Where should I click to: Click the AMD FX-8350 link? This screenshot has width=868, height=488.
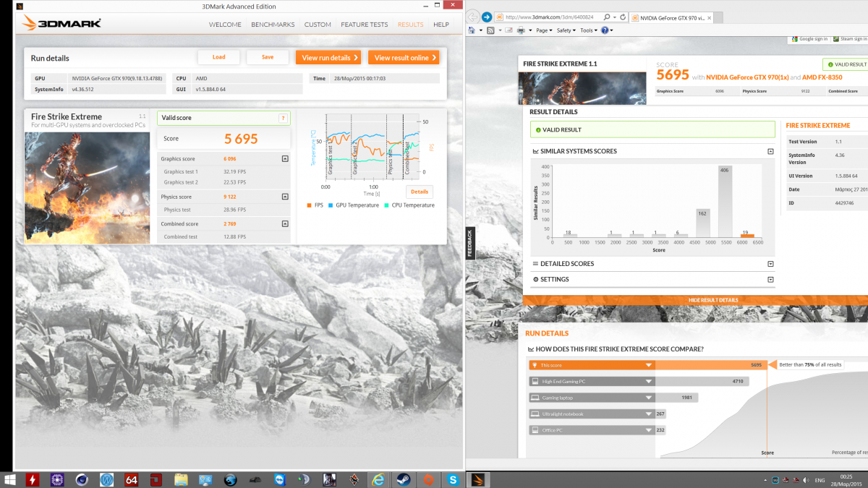point(822,77)
